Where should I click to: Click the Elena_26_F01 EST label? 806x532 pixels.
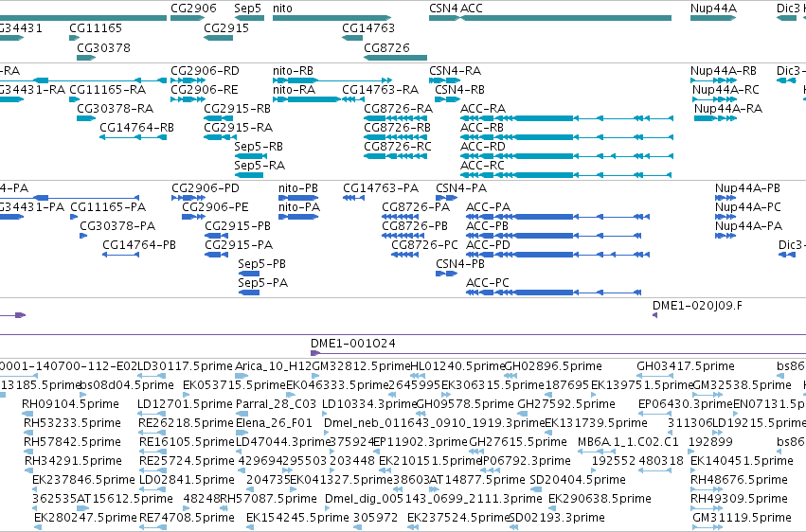(x=274, y=423)
